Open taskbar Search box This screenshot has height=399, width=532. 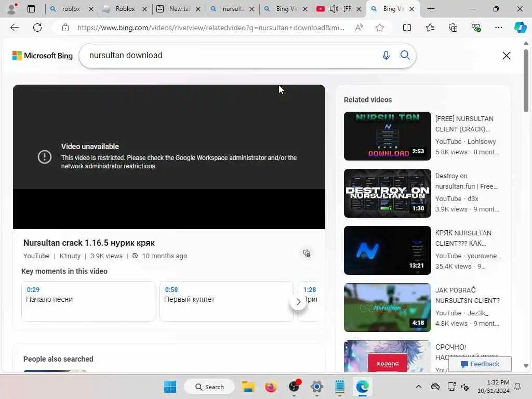pyautogui.click(x=209, y=387)
